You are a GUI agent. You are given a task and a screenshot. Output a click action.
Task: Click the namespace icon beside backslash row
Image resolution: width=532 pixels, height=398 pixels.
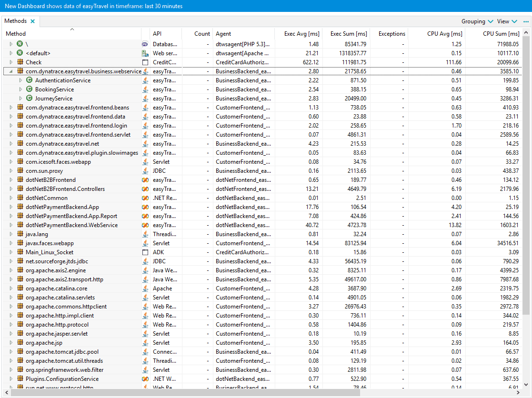pyautogui.click(x=20, y=44)
